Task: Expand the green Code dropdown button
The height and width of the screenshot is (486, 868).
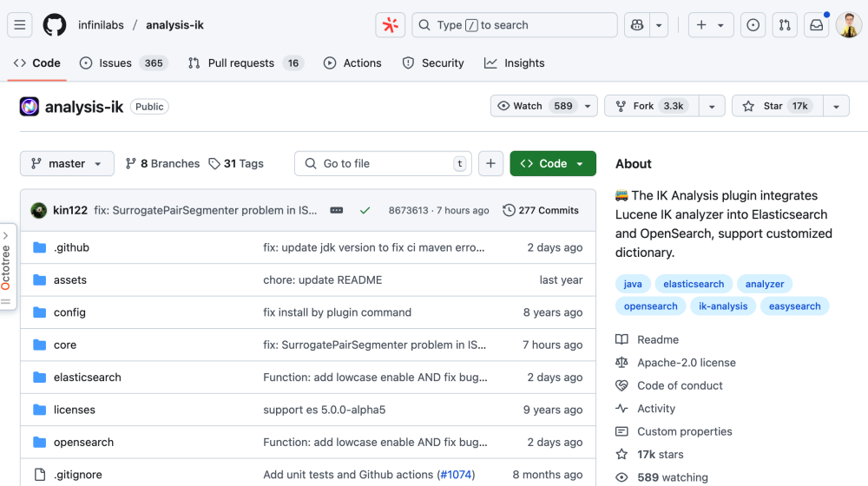Action: coord(553,163)
